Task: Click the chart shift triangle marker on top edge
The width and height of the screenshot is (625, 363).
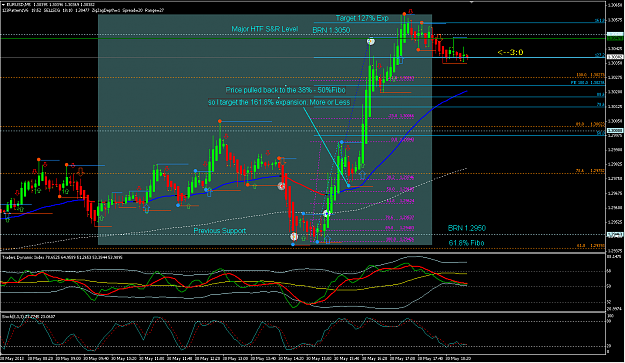Action: (471, 2)
